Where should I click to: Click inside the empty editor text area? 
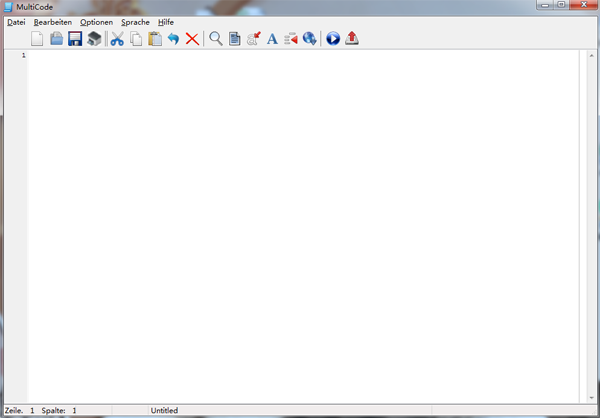click(300, 220)
